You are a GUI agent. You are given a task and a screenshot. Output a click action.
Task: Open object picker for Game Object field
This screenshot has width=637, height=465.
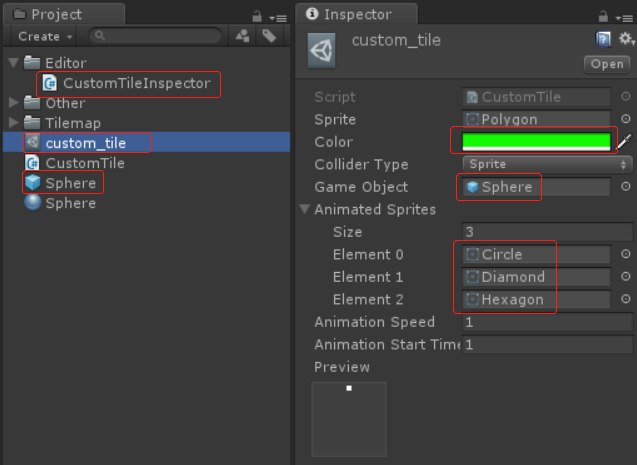[625, 187]
